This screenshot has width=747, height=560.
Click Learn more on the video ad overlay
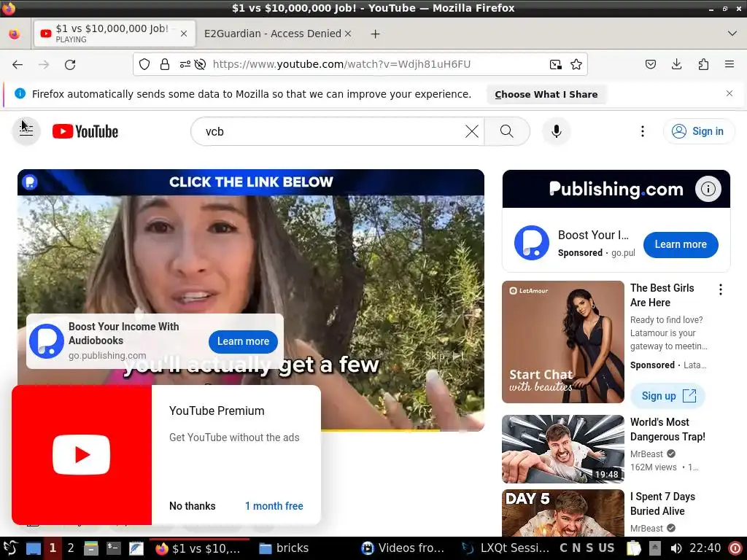click(243, 341)
